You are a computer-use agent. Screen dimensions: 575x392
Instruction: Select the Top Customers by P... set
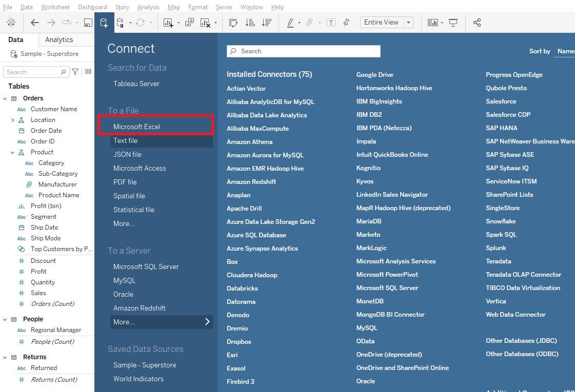[61, 249]
